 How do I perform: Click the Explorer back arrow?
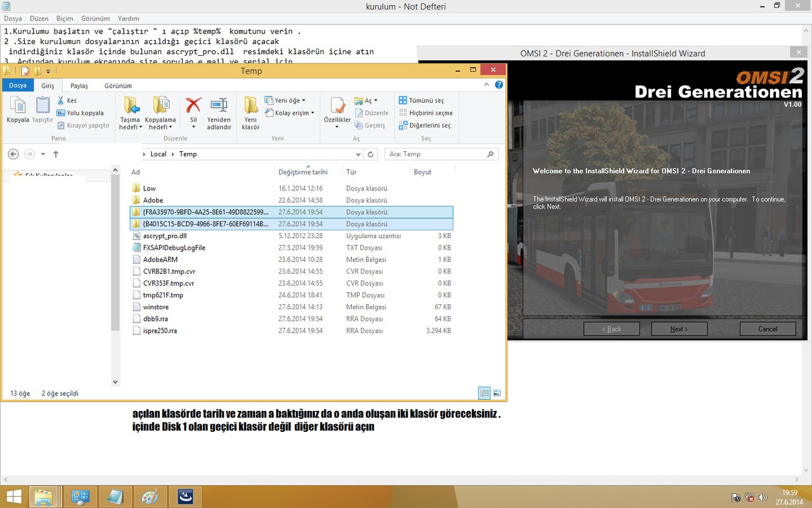(13, 154)
